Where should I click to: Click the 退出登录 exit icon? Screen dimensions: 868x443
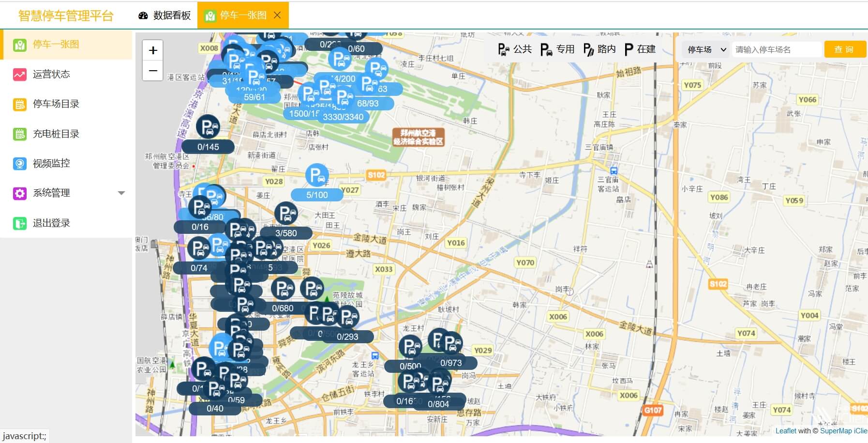(20, 223)
